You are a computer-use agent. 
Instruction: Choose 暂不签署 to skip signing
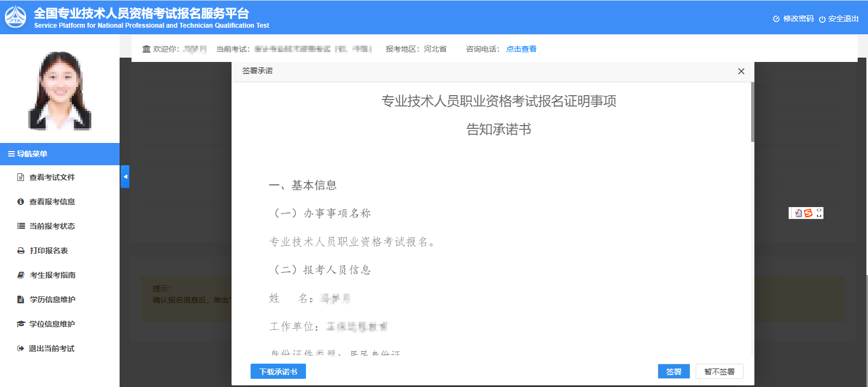719,372
